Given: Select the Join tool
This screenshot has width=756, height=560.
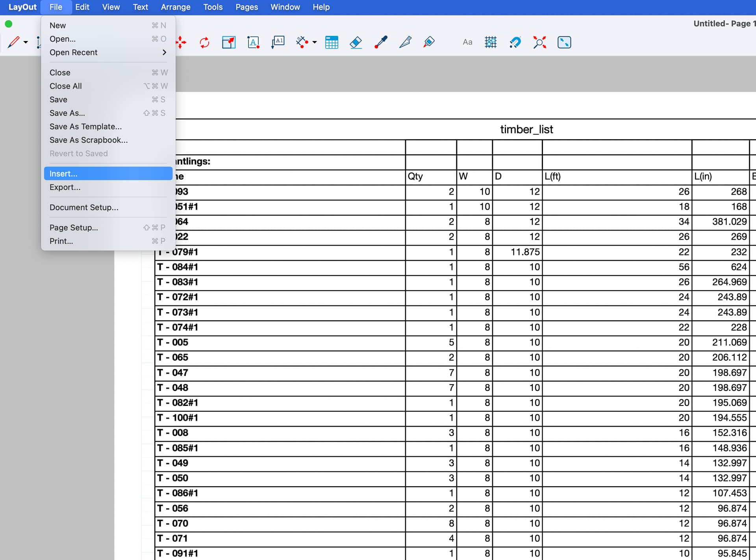Looking at the screenshot, I should [x=429, y=42].
